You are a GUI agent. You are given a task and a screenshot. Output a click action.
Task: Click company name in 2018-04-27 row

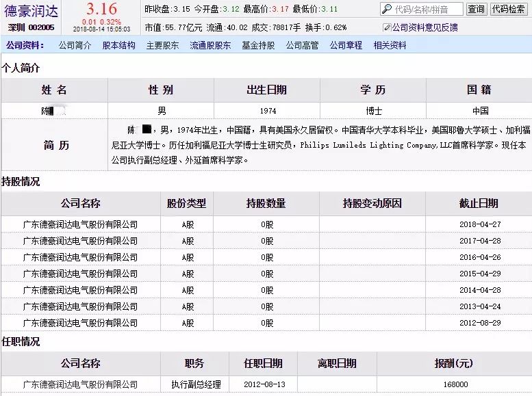(x=80, y=224)
